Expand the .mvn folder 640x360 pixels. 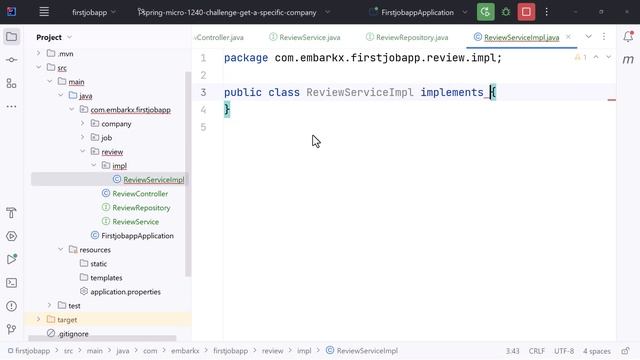(x=38, y=53)
